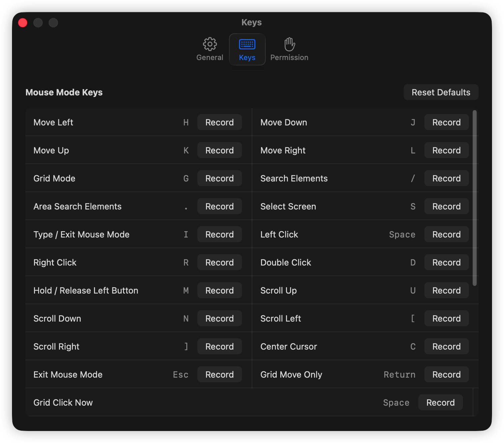Click the Keys window title
Screen dimensions: 504x443
coord(252,22)
